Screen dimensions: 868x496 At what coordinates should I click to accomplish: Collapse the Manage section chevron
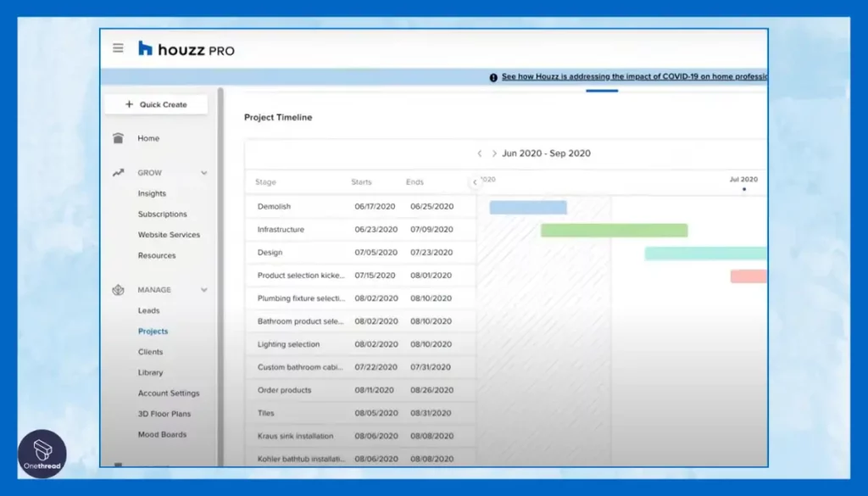[x=203, y=289]
